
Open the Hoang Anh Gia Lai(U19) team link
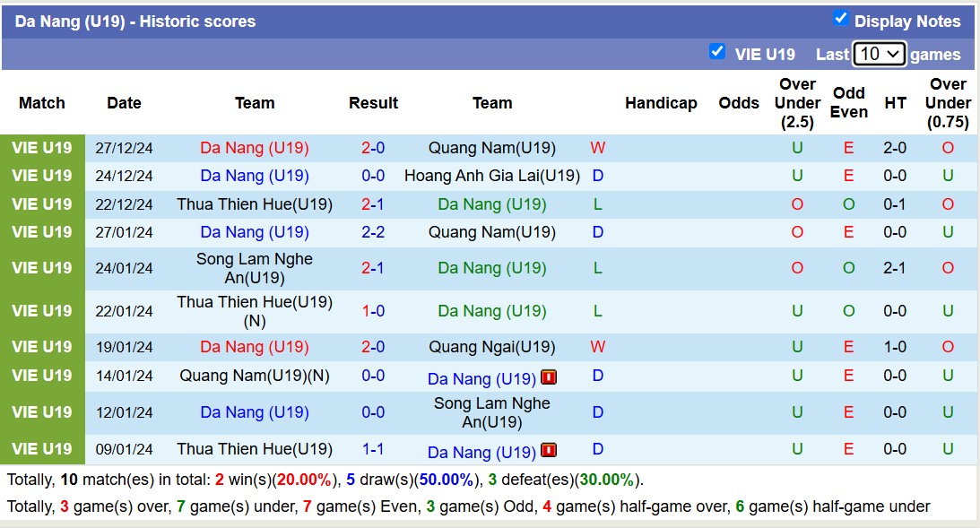pos(492,176)
